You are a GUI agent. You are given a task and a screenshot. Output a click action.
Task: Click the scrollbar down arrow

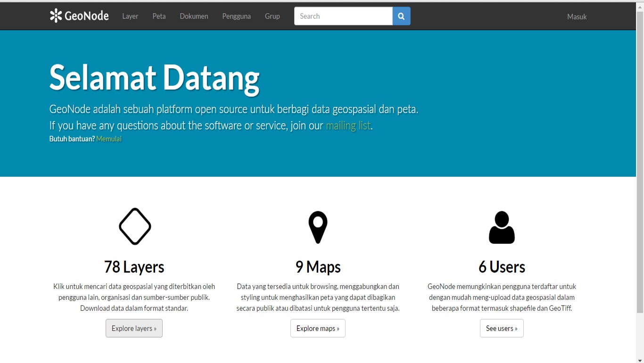point(640,360)
